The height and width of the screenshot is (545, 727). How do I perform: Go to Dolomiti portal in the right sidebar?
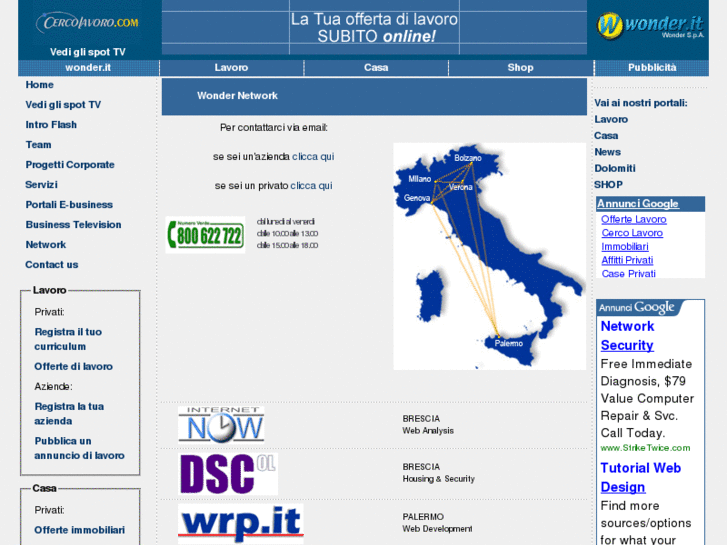pos(615,168)
